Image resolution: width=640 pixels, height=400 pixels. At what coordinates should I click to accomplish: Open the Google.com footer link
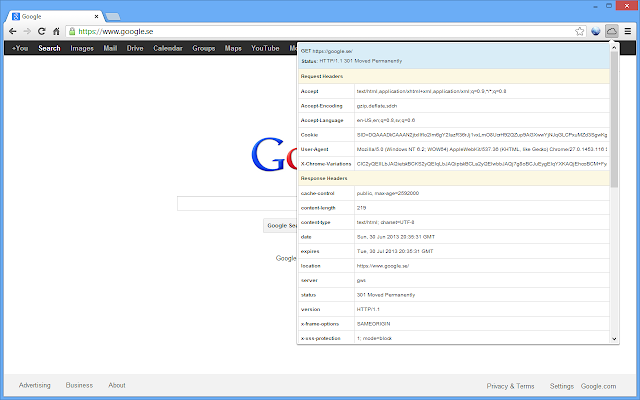coord(598,386)
